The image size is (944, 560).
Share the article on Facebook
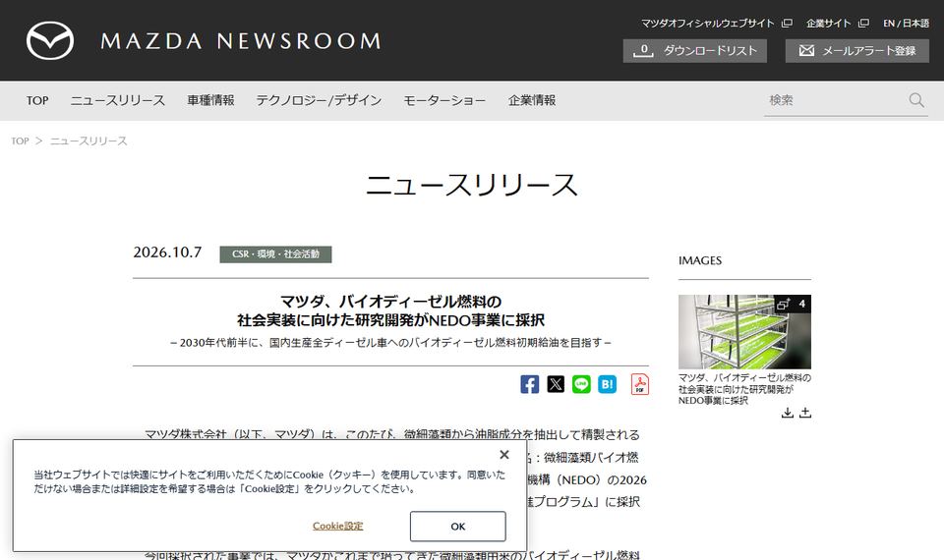(530, 384)
